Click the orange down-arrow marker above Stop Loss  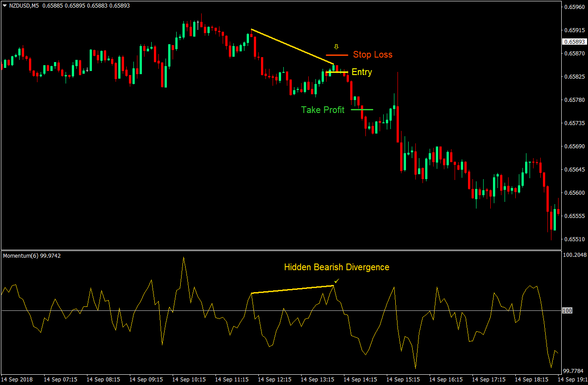336,46
